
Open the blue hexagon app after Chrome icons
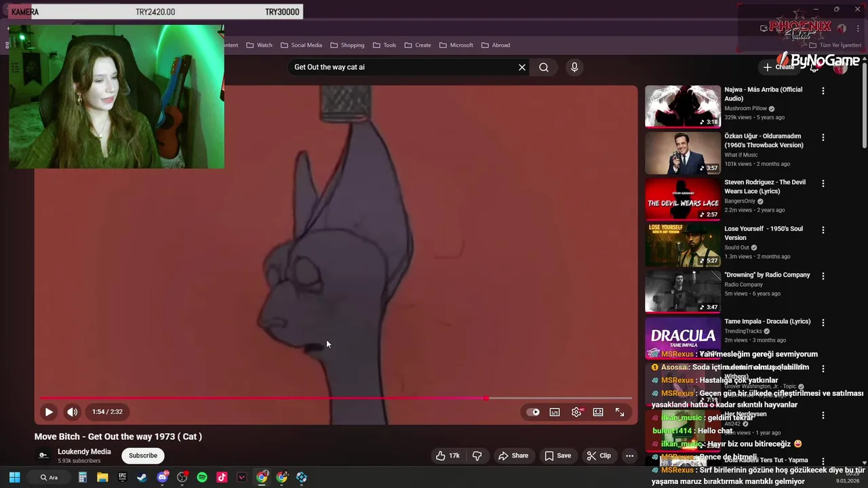302,477
